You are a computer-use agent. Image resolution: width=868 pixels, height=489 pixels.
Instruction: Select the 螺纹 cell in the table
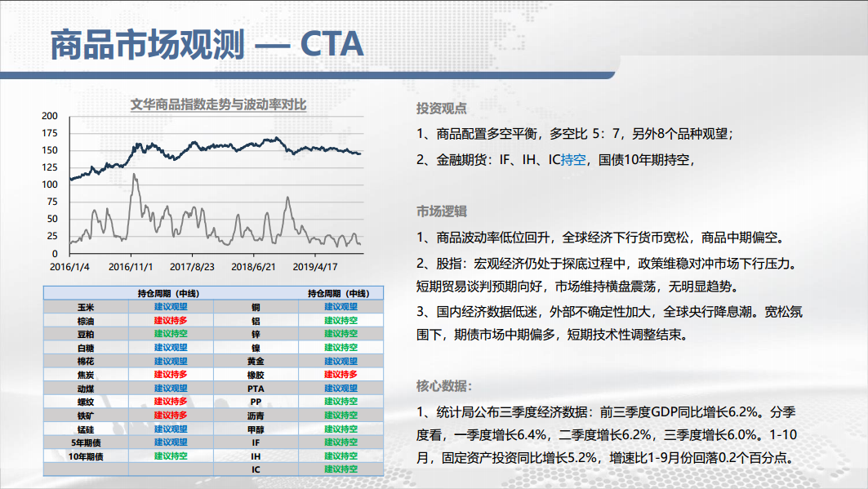(86, 402)
